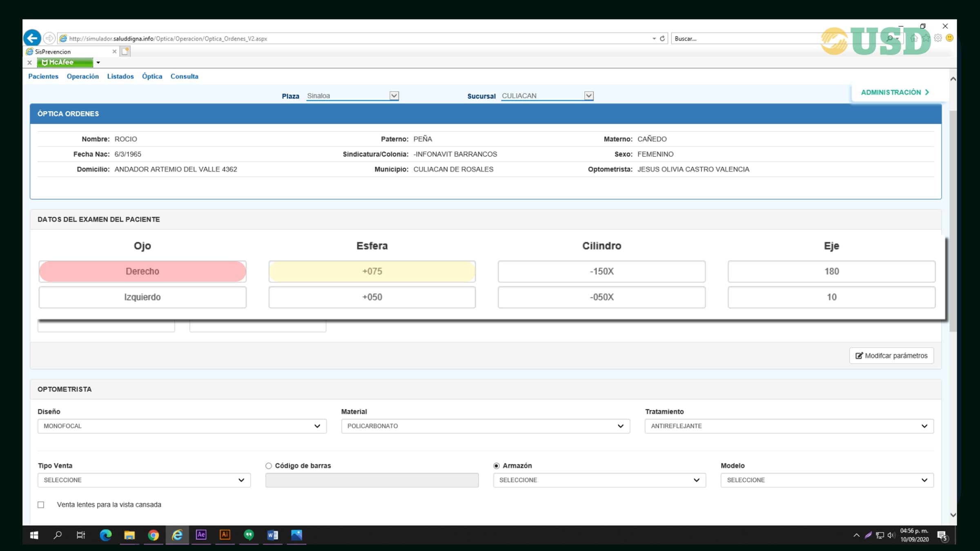The width and height of the screenshot is (980, 551).
Task: Click Modificar parámetros button
Action: tap(891, 355)
